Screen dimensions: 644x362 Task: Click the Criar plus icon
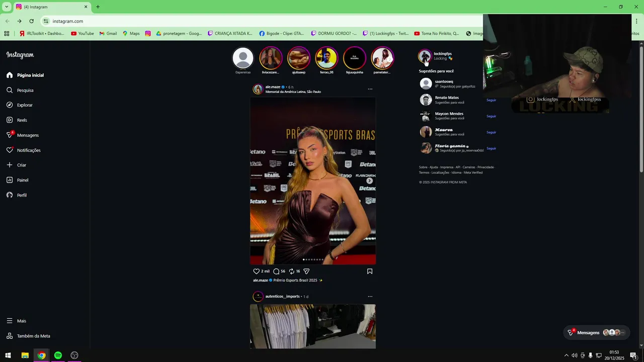pos(10,165)
